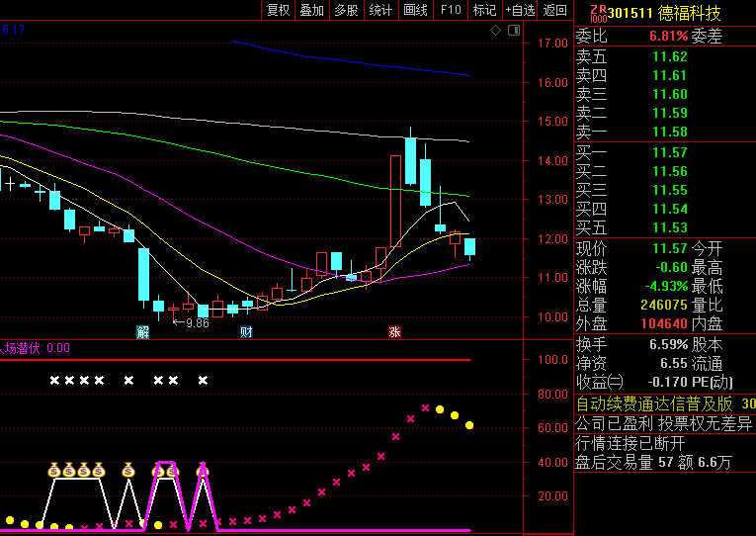The height and width of the screenshot is (536, 756).
Task: Select the 画线 drawing tool
Action: pos(415,10)
